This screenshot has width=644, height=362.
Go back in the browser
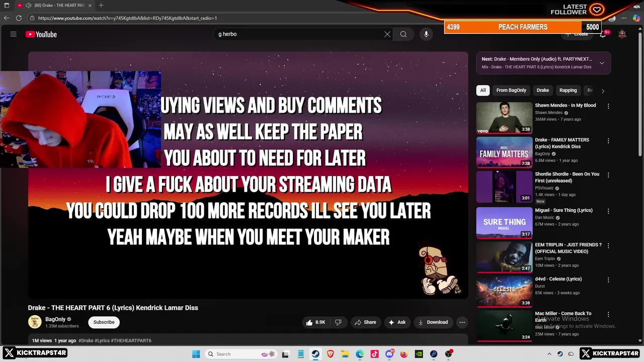pyautogui.click(x=7, y=18)
